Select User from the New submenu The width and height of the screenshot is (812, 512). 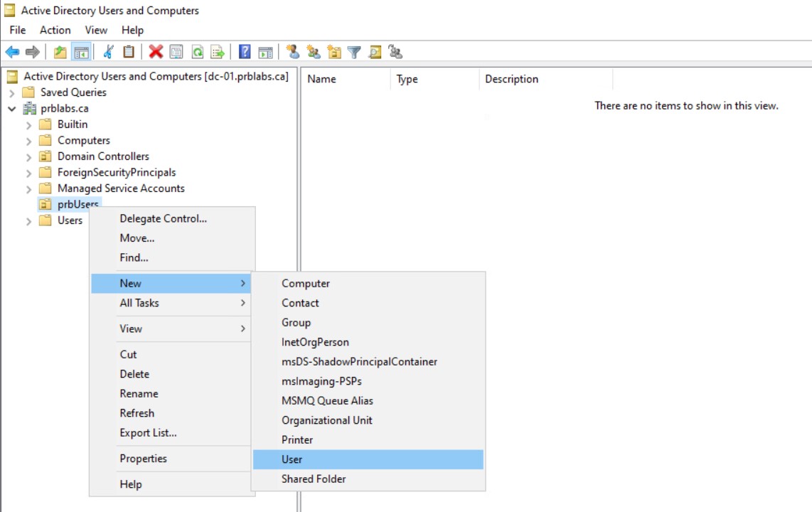(292, 459)
